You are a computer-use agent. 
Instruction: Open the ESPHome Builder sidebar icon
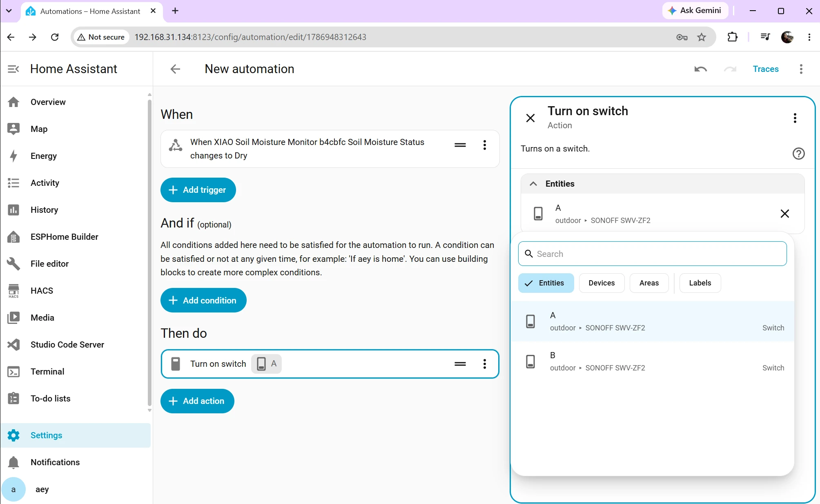click(x=13, y=237)
